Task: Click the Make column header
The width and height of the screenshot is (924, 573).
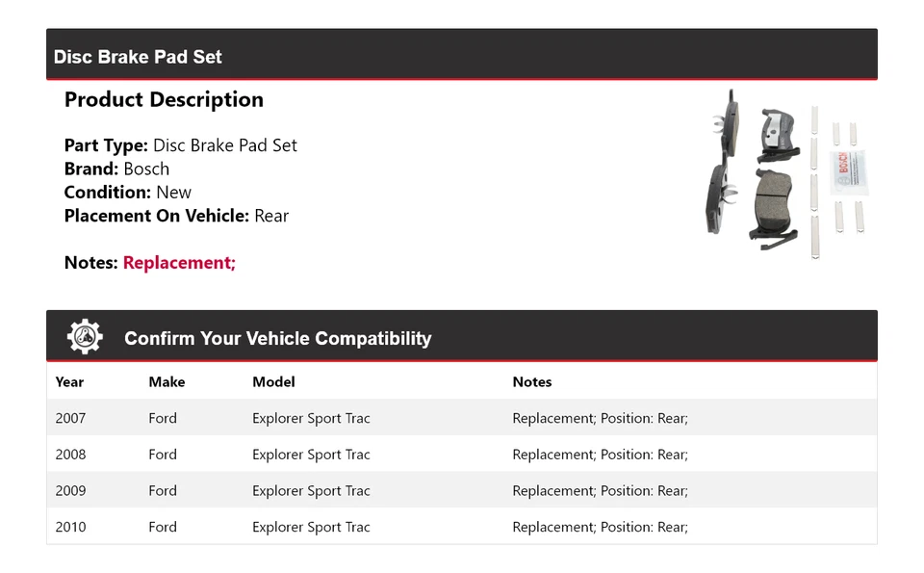Action: coord(167,381)
